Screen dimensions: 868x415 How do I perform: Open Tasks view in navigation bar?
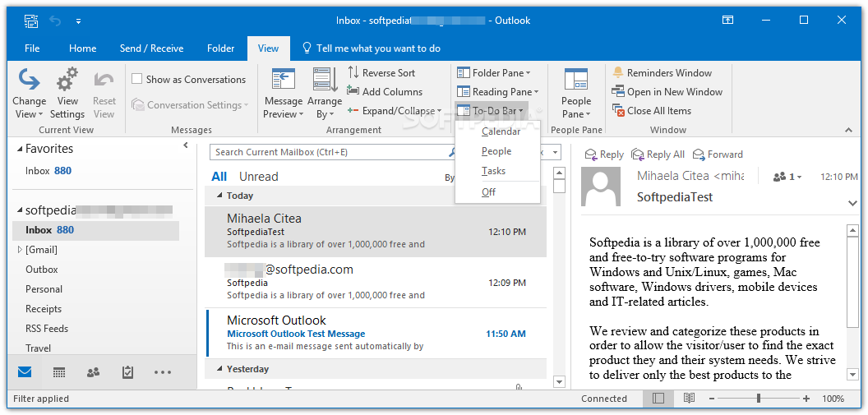tap(128, 372)
